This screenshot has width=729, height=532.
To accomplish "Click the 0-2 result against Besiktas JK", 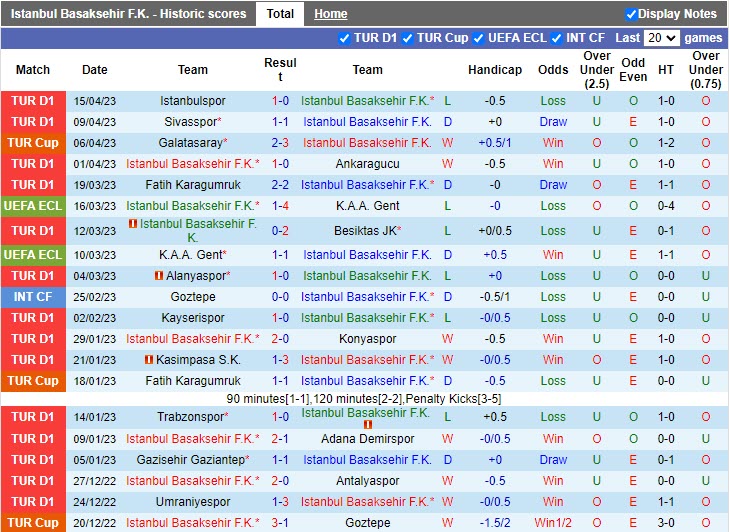I will tap(280, 231).
